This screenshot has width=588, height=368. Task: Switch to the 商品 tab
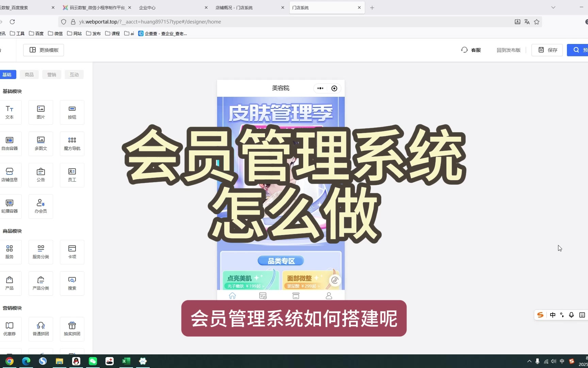pos(29,75)
